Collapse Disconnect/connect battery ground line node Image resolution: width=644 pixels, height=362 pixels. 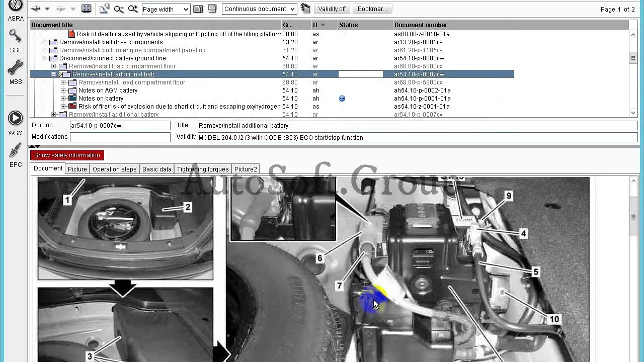(x=44, y=58)
